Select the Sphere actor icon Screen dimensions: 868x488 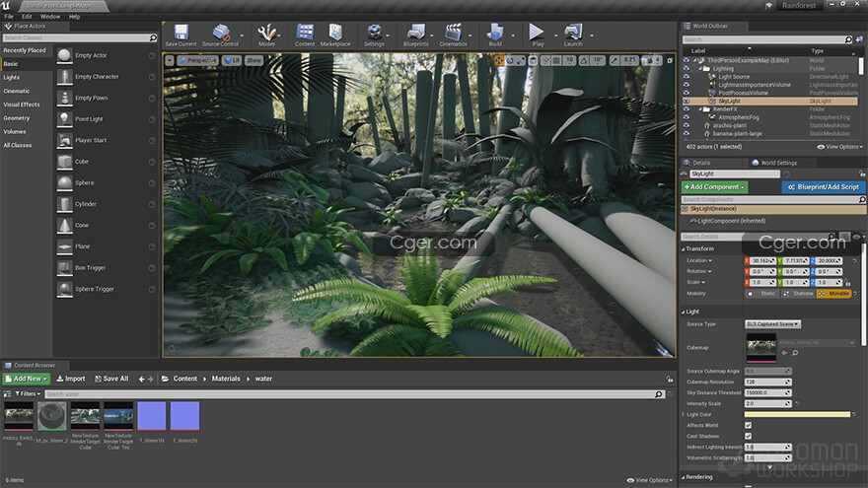coord(65,182)
